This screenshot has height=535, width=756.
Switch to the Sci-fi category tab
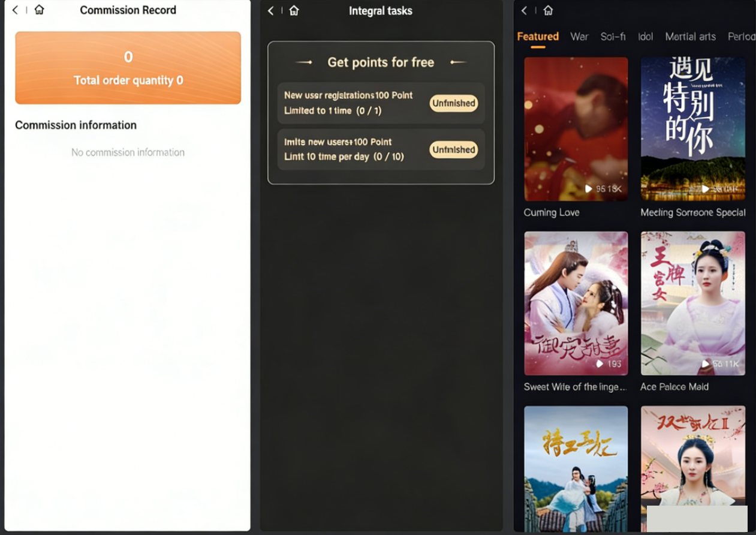click(x=613, y=37)
